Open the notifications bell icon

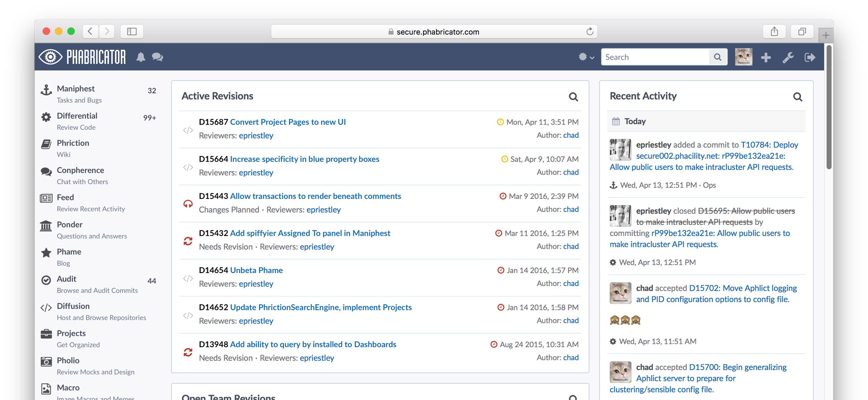click(141, 57)
